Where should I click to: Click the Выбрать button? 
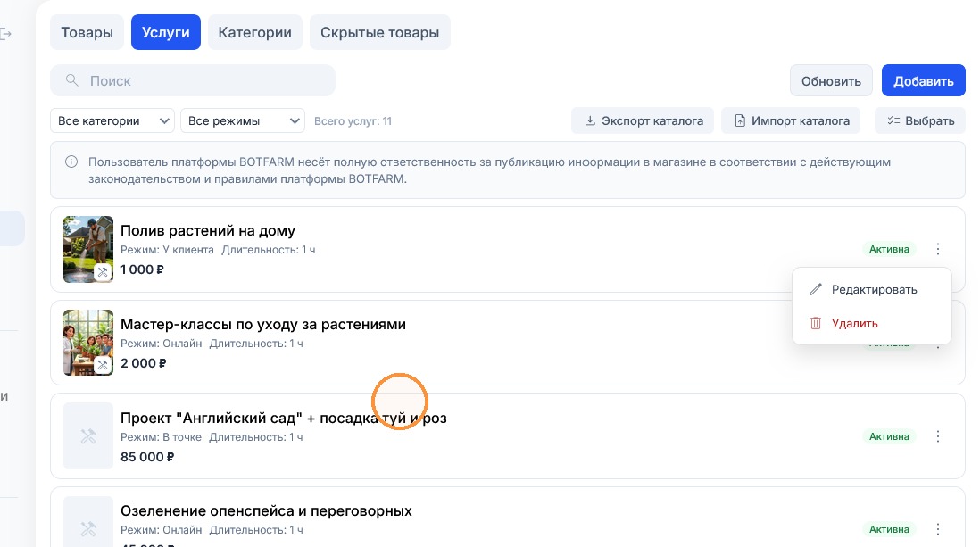[920, 120]
